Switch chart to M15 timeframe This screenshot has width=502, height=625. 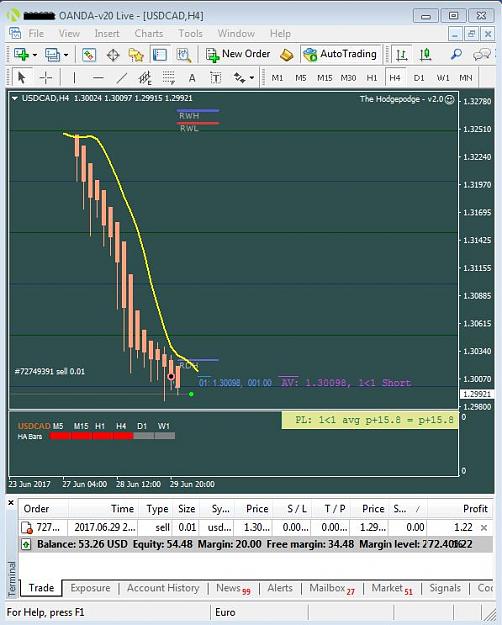325,78
